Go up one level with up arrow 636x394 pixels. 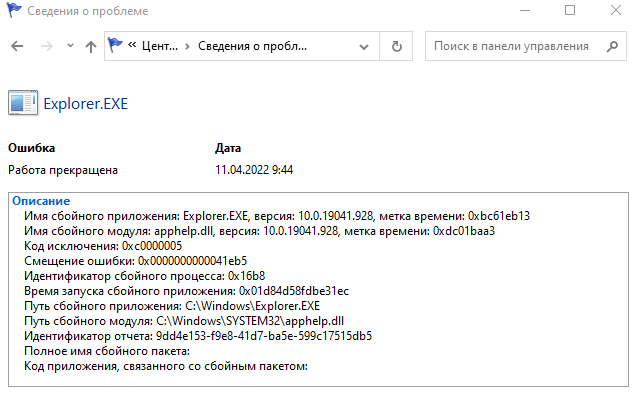91,47
